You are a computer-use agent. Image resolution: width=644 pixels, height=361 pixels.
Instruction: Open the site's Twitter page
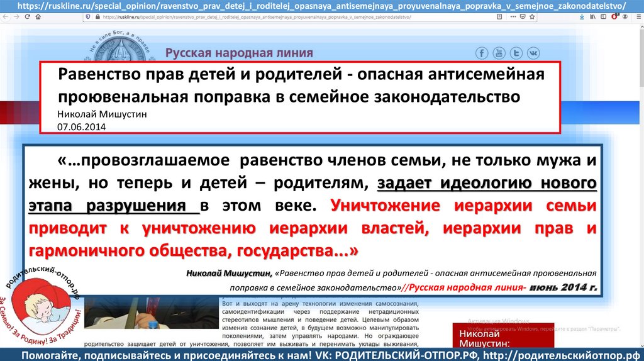click(x=516, y=53)
